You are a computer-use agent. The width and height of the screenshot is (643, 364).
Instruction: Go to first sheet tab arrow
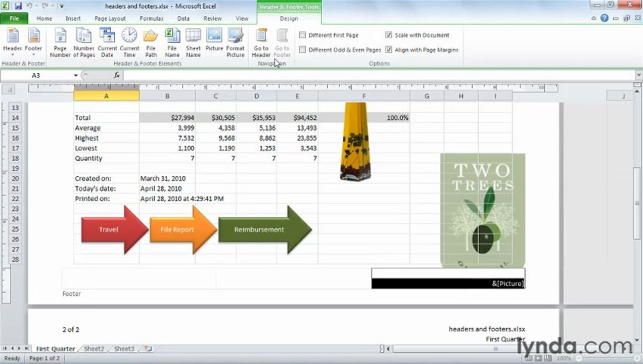[x=6, y=349]
